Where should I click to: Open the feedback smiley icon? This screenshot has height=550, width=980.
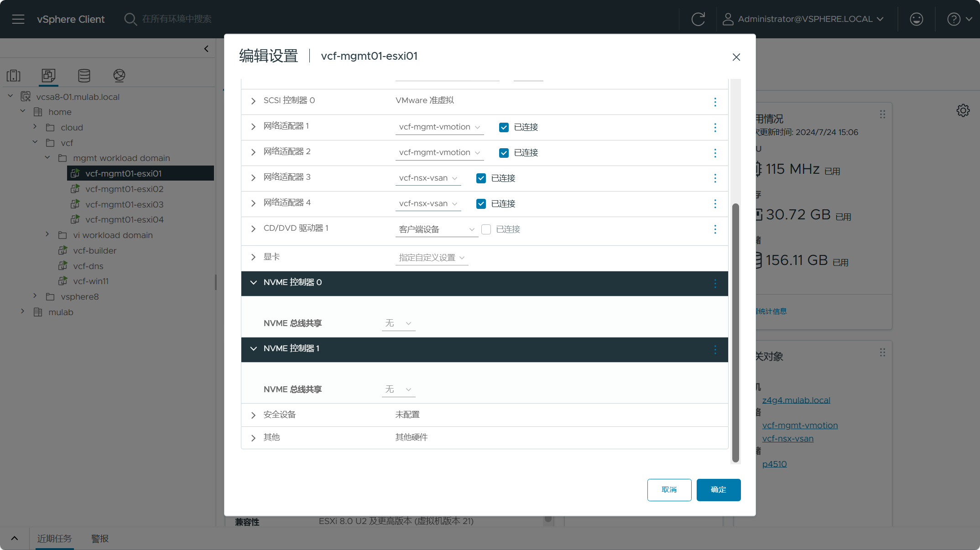(x=916, y=19)
